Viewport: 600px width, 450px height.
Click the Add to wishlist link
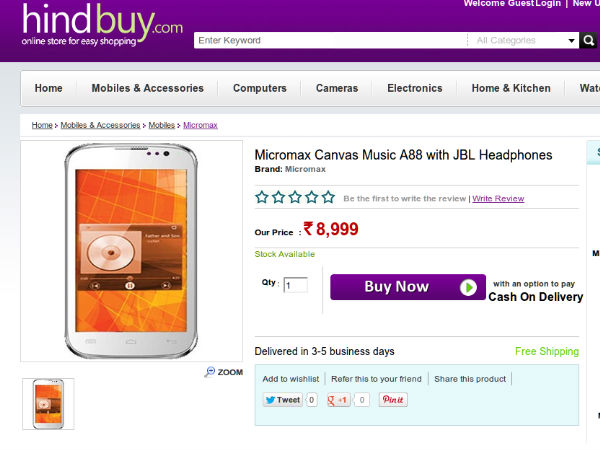point(291,379)
